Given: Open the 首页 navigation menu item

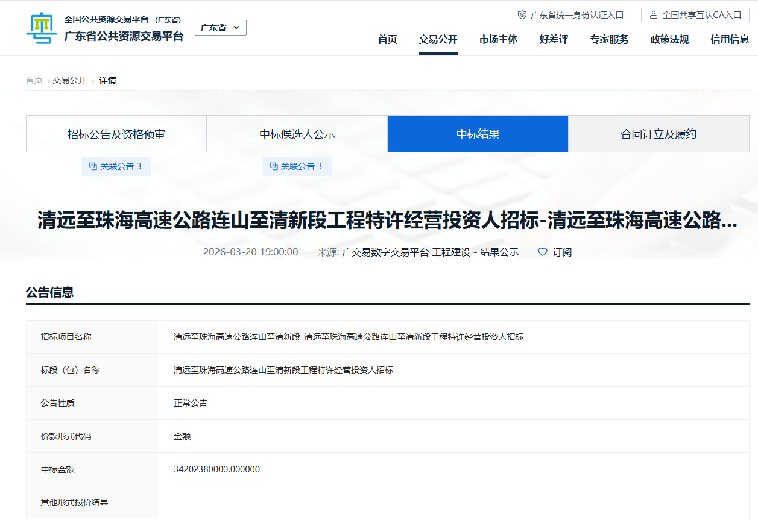Looking at the screenshot, I should pos(387,40).
